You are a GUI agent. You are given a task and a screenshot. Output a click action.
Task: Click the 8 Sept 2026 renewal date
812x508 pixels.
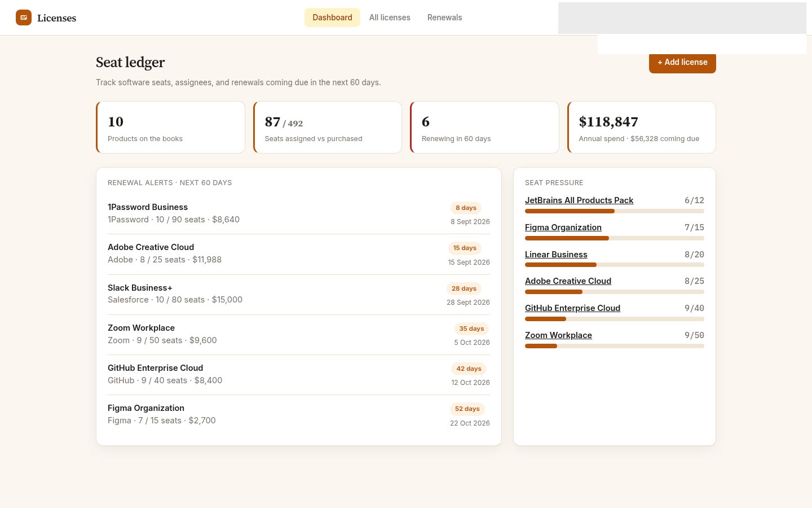(x=470, y=222)
